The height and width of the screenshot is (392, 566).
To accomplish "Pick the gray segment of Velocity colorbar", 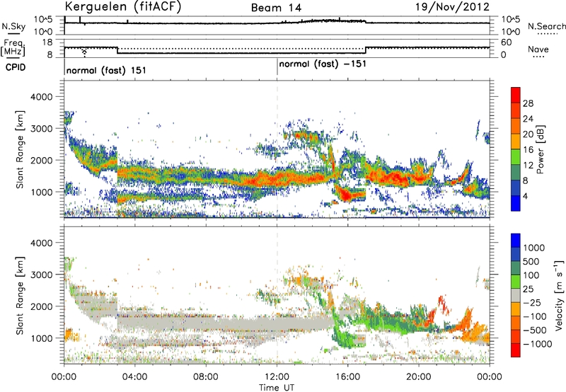I will [x=516, y=295].
